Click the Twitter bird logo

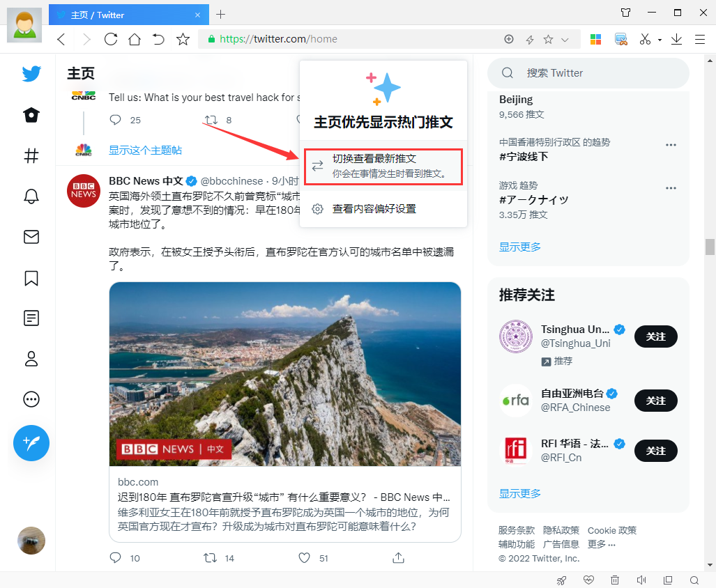pyautogui.click(x=31, y=74)
